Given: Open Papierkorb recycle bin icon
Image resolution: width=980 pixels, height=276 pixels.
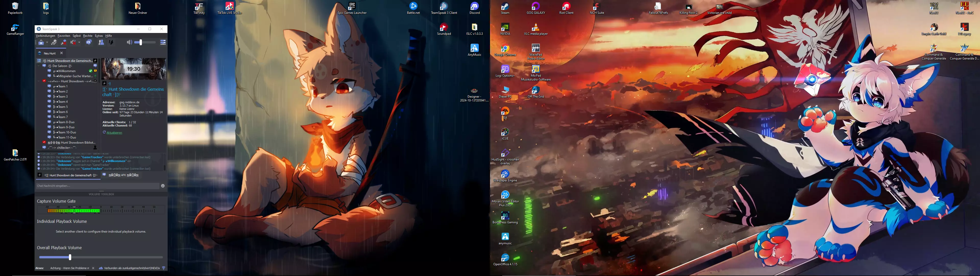Looking at the screenshot, I should tap(15, 8).
